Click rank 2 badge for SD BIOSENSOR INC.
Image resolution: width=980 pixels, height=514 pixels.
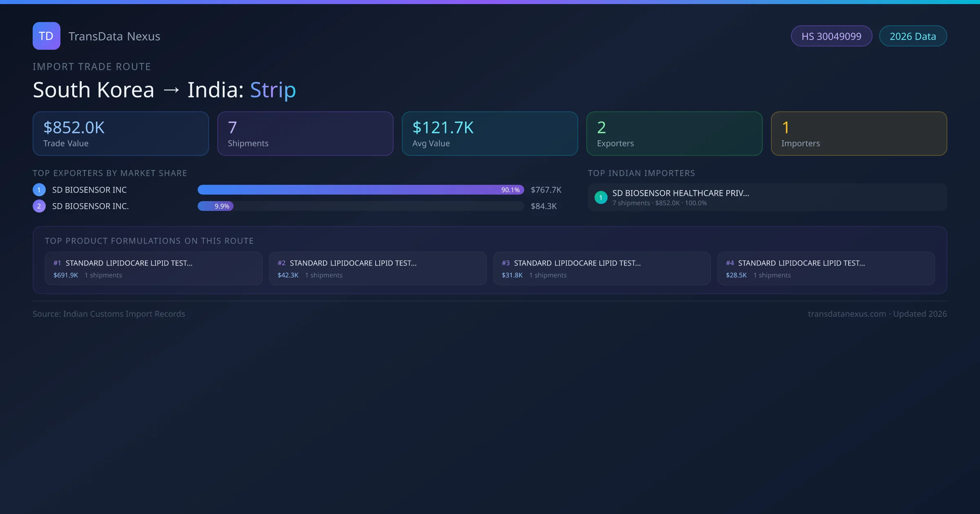tap(39, 206)
